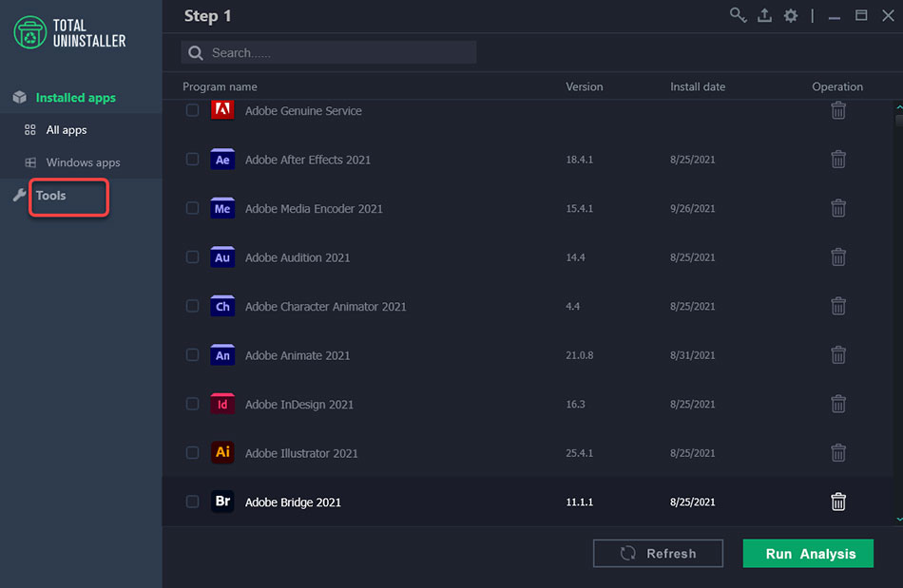
Task: Sort by the Install date column header
Action: click(x=698, y=86)
